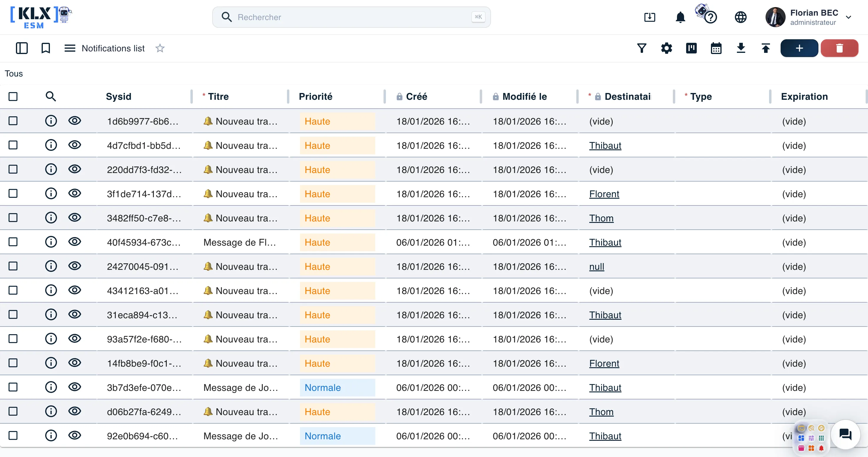Screen dimensions: 868x457
Task: Click the red trash delete button
Action: click(839, 48)
